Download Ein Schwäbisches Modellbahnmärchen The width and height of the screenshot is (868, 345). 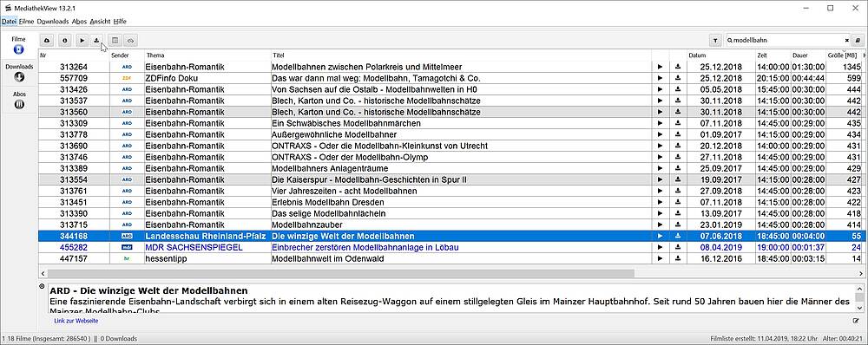point(678,123)
